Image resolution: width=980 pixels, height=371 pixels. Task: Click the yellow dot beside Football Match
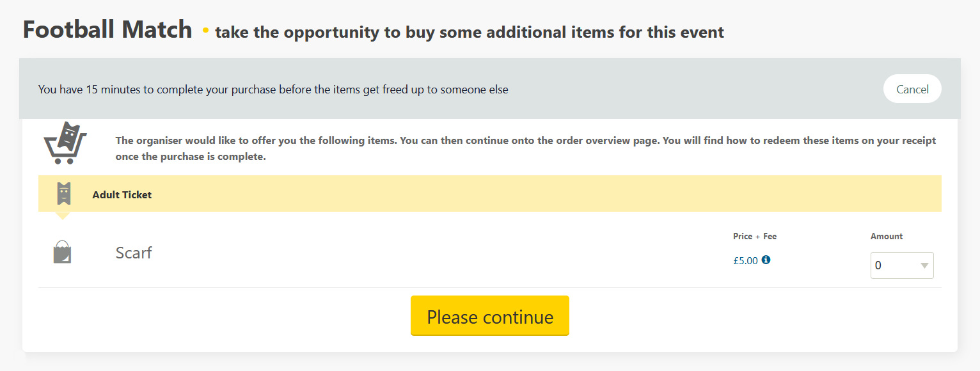[x=205, y=30]
